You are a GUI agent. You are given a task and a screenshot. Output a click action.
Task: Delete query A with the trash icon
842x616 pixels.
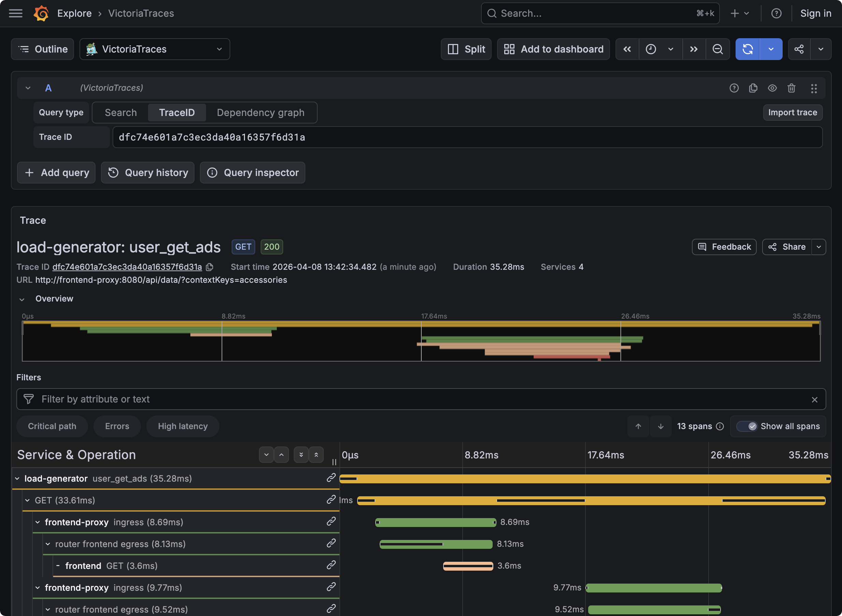pos(791,88)
